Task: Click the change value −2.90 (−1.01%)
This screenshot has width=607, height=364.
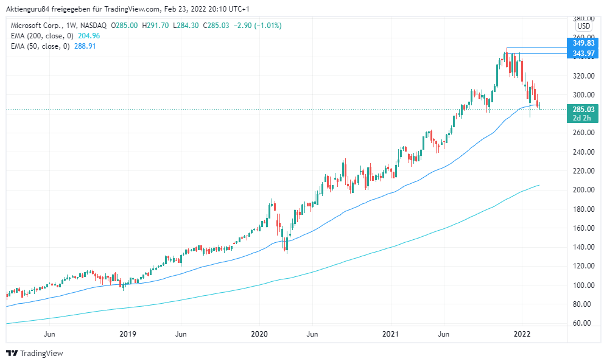Action: [x=258, y=26]
